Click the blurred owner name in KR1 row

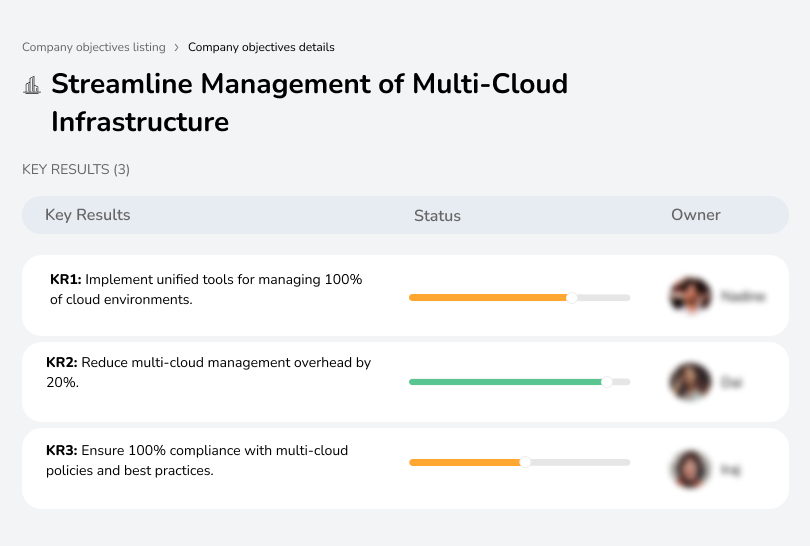coord(743,297)
